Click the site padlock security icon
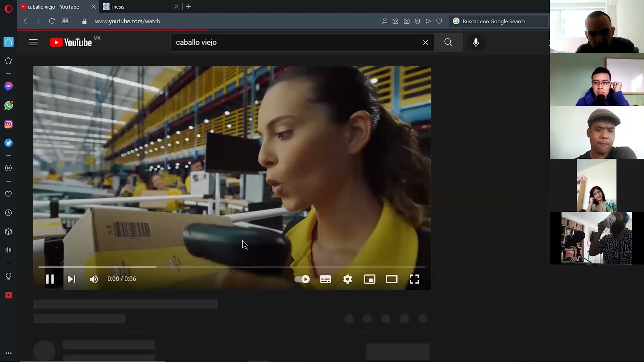The width and height of the screenshot is (644, 362). [84, 21]
